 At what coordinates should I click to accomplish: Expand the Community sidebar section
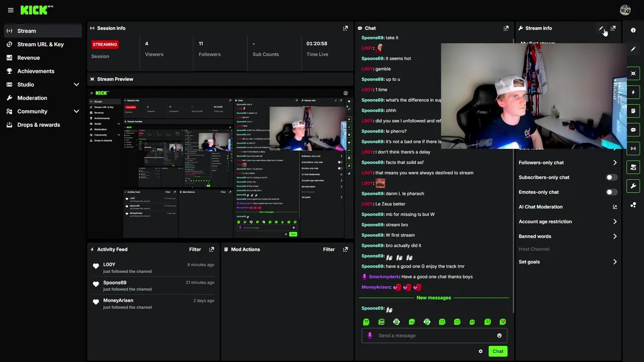click(76, 111)
